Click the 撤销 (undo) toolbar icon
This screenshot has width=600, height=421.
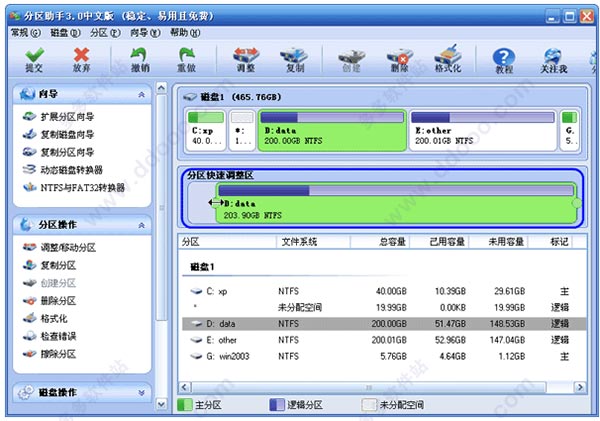[139, 55]
